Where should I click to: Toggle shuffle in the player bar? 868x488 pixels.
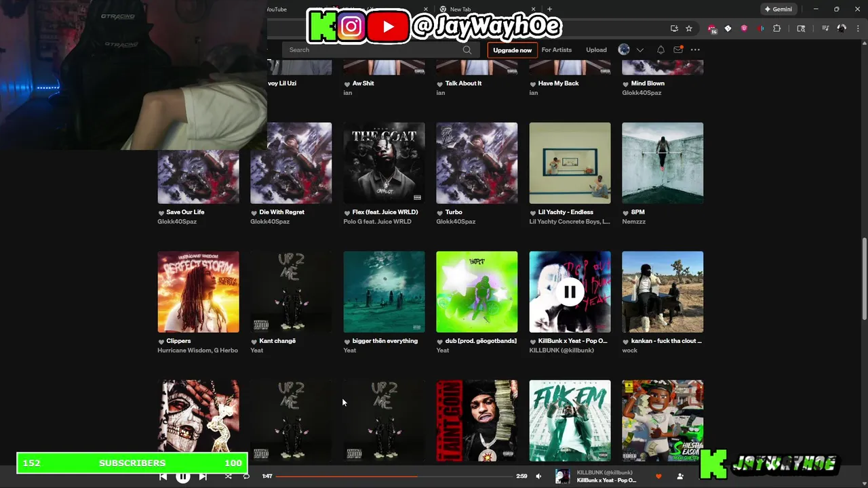pos(228,476)
